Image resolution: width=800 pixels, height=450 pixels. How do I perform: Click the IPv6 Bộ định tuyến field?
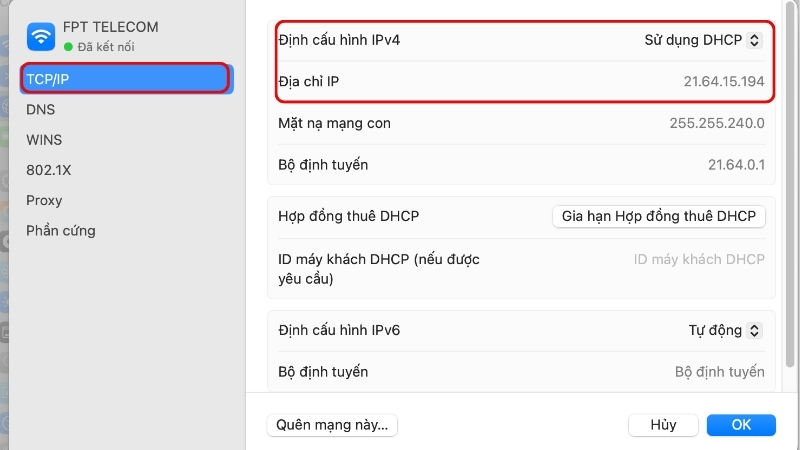click(719, 371)
